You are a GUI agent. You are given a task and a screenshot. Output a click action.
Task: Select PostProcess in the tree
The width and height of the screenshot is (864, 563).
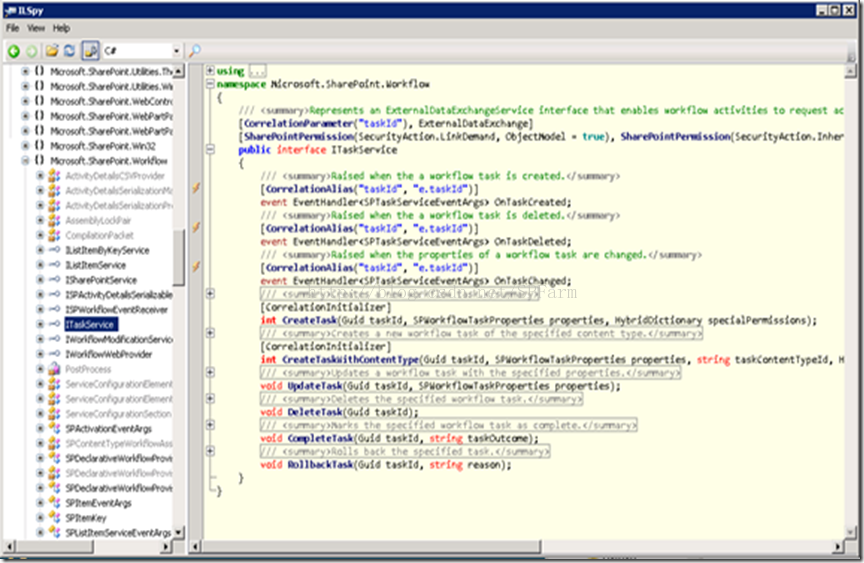click(x=88, y=369)
